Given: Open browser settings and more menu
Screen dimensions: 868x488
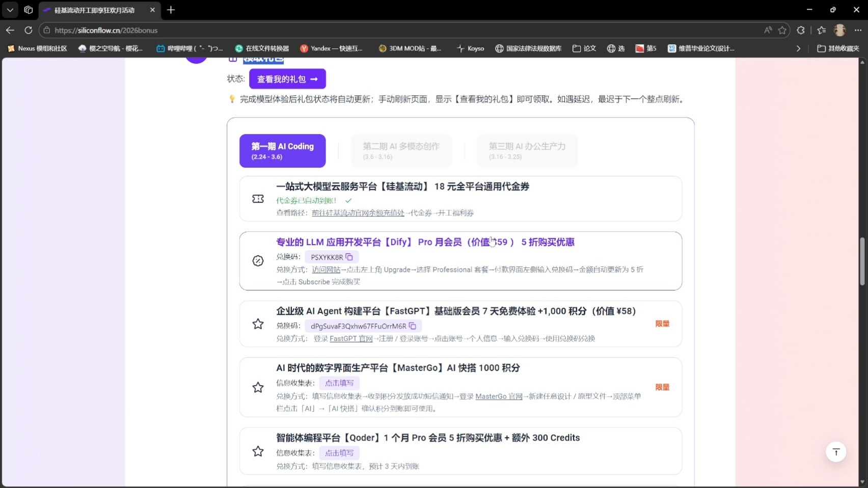Looking at the screenshot, I should click(x=858, y=30).
